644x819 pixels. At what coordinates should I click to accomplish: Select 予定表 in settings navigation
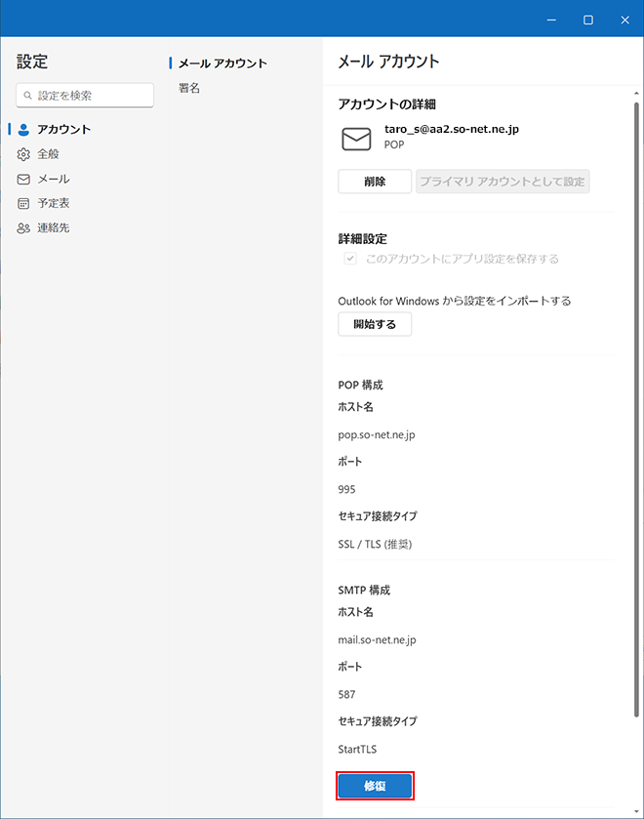pyautogui.click(x=54, y=203)
